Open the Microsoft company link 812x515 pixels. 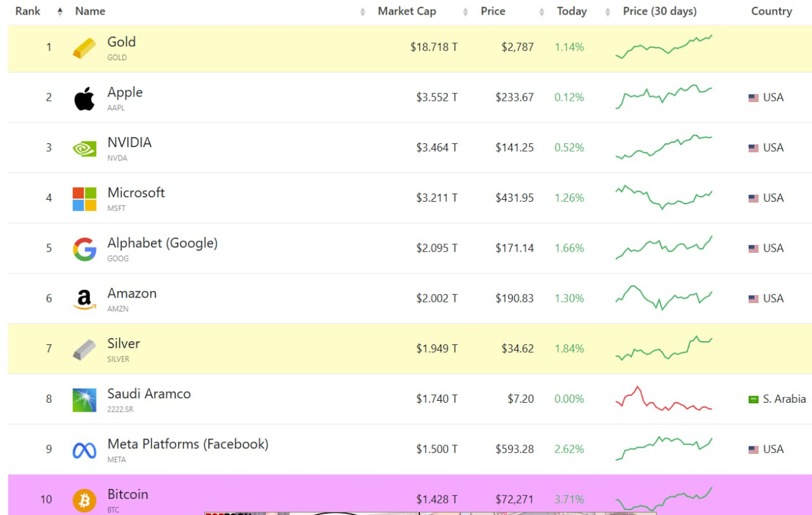pyautogui.click(x=136, y=192)
